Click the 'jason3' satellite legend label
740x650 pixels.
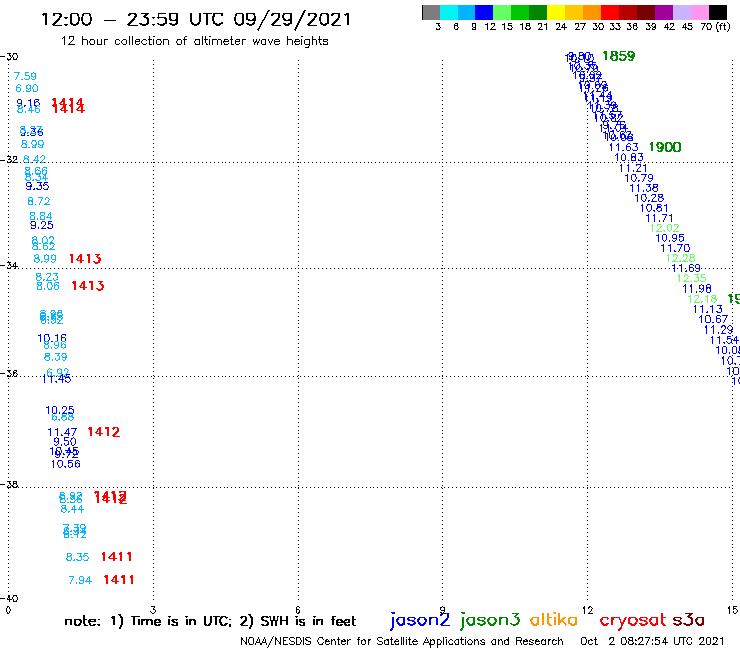(490, 620)
